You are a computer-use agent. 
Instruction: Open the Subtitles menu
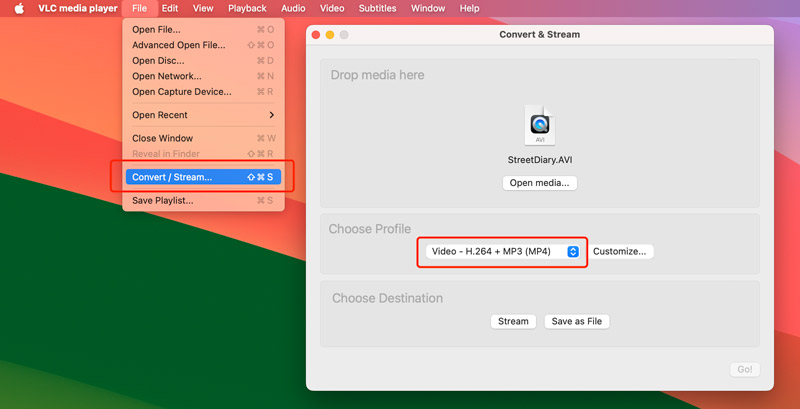[x=378, y=9]
